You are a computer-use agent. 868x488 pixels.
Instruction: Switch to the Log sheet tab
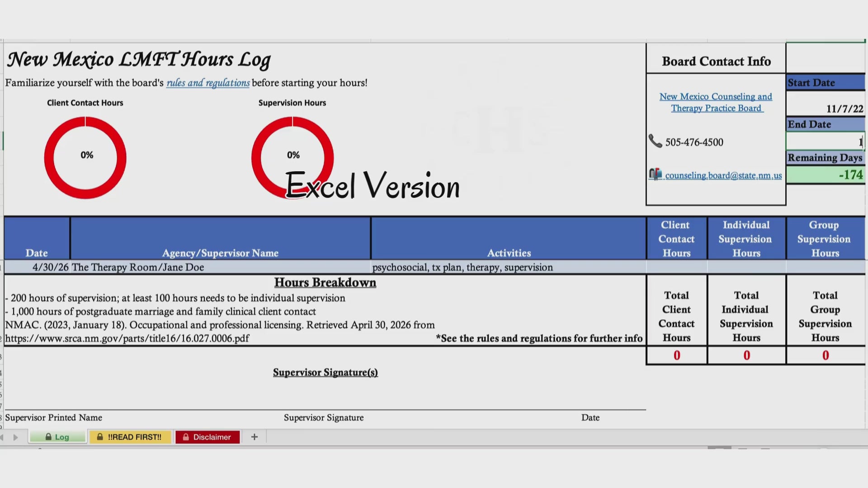[57, 437]
